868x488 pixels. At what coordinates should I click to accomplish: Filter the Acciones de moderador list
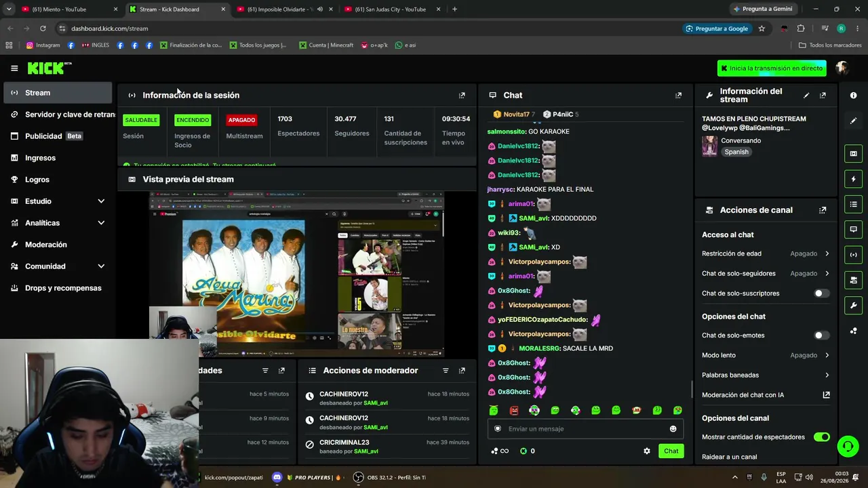[446, 371]
